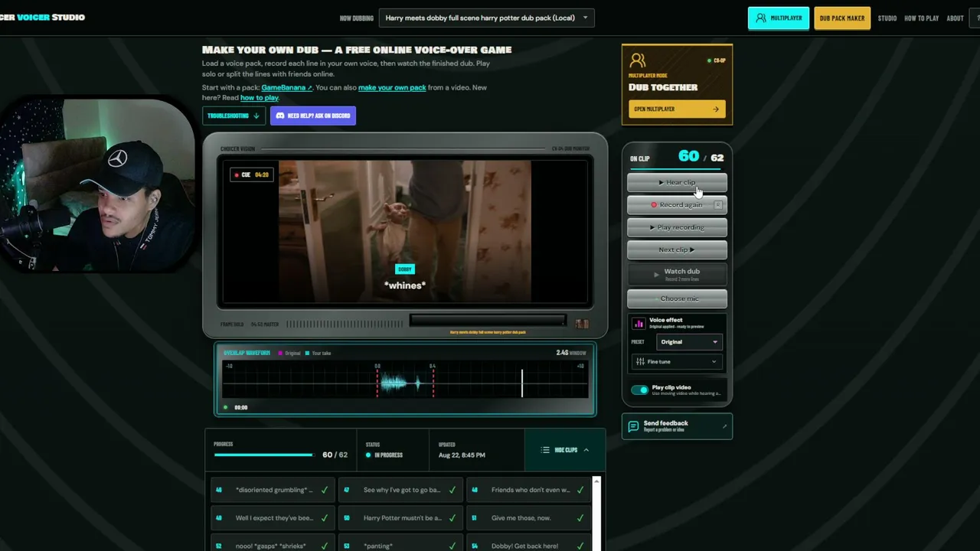Click the checkmark on *disoriented grumbling* clip
Image resolution: width=980 pixels, height=551 pixels.
coord(325,490)
